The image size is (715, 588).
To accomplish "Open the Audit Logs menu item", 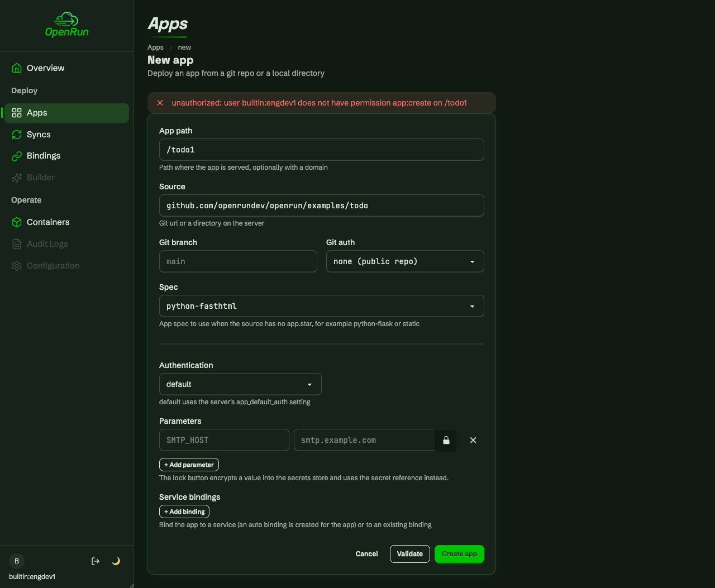I will [66, 244].
